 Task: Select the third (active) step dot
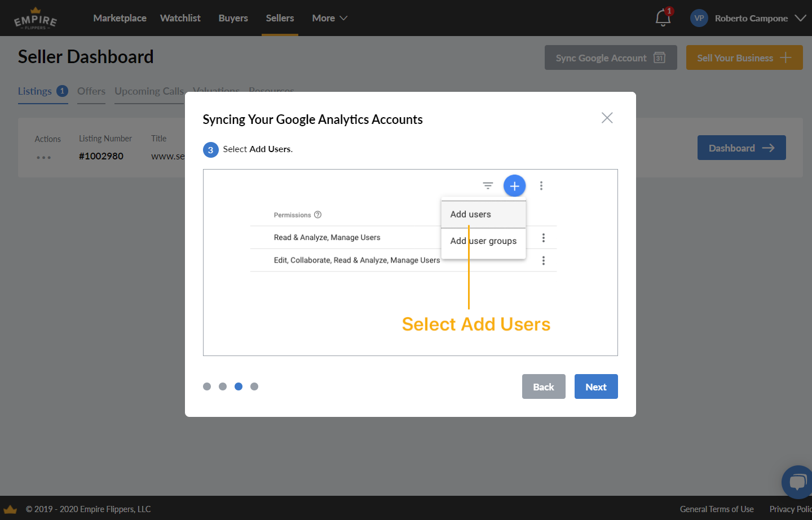239,386
